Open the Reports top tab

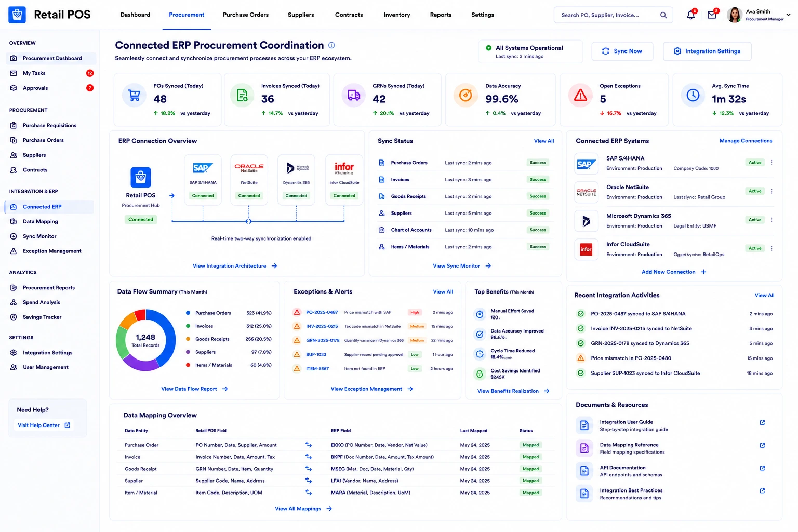click(441, 15)
